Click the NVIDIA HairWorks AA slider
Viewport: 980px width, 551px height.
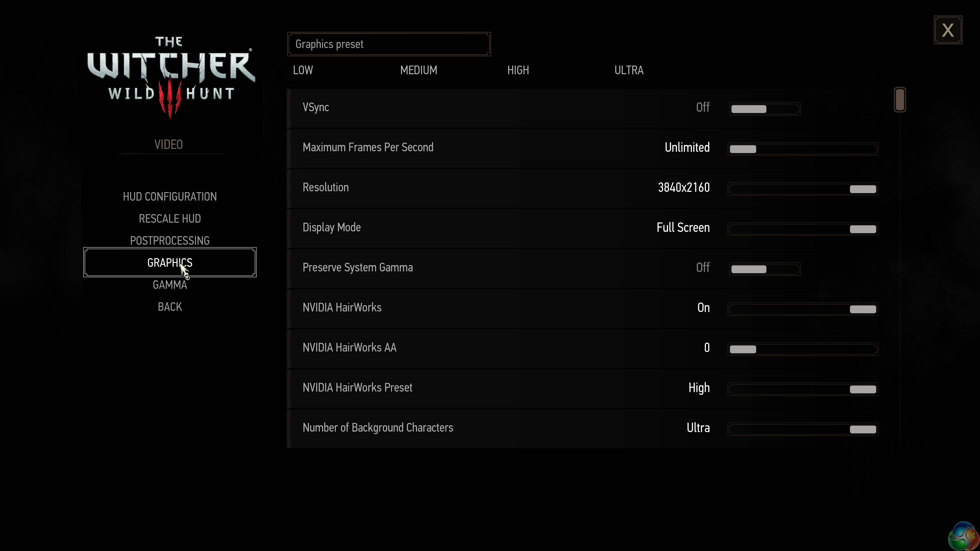click(x=802, y=349)
